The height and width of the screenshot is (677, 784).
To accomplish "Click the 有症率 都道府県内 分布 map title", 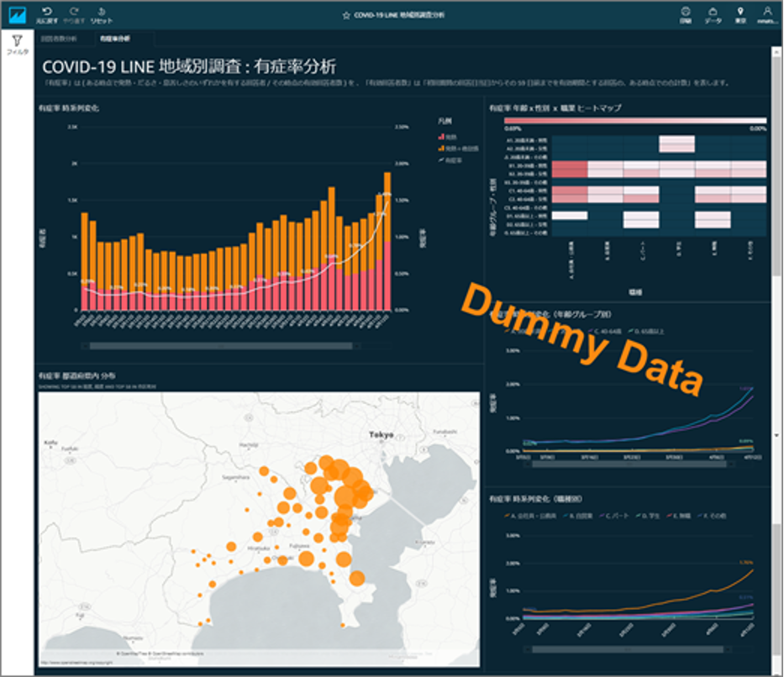I will point(77,375).
